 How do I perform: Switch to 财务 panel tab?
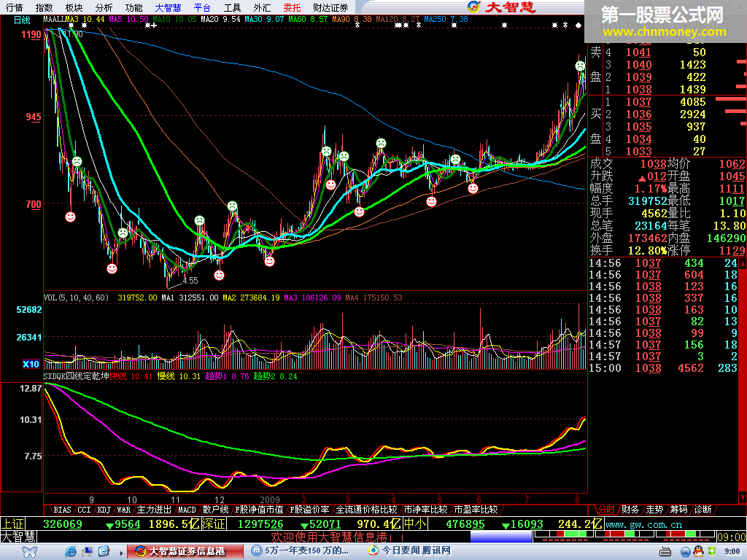(630, 510)
